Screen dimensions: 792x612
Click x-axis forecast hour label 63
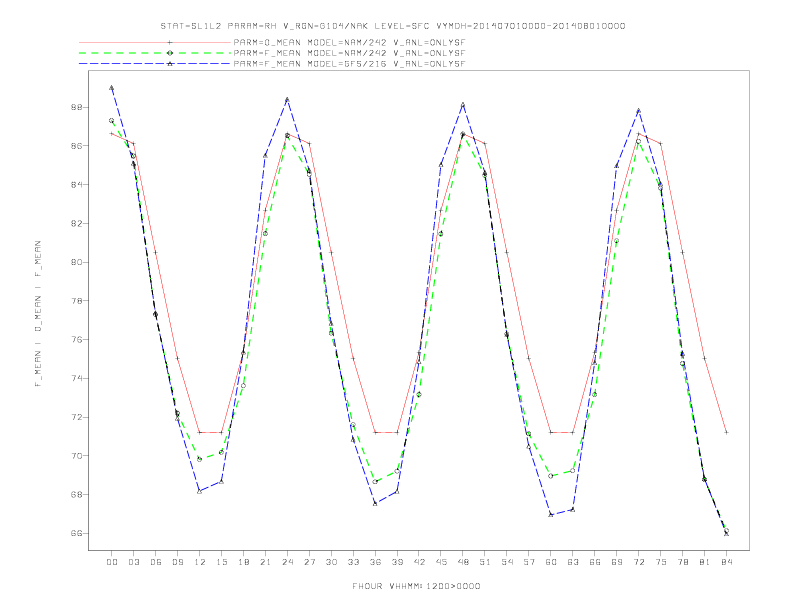[573, 562]
